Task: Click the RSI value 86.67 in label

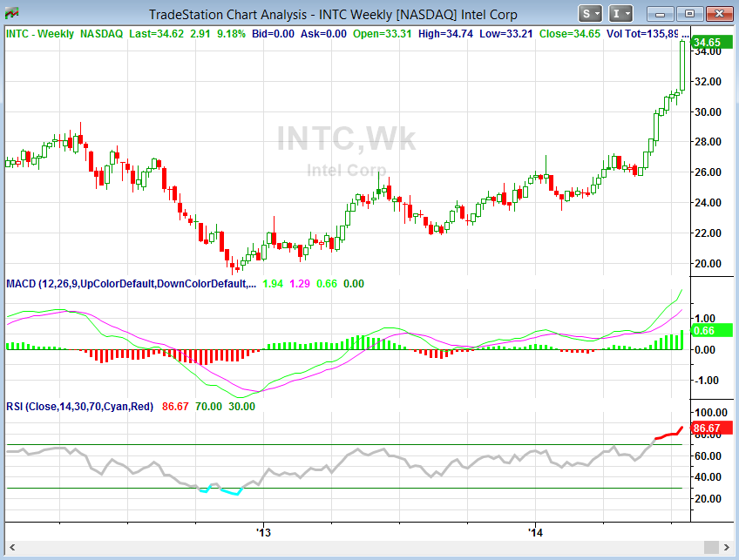Action: [x=175, y=406]
